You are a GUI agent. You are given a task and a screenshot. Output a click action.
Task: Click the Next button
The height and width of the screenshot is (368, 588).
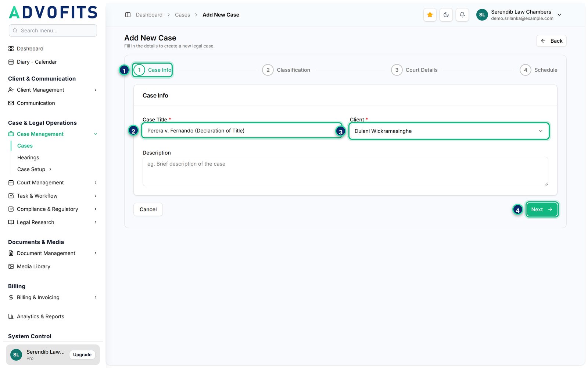click(x=542, y=209)
